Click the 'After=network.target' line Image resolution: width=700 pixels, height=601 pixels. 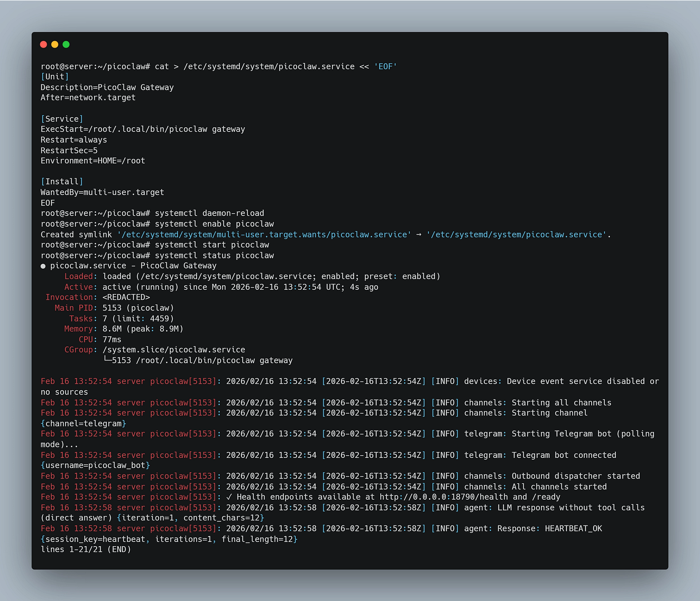(88, 98)
